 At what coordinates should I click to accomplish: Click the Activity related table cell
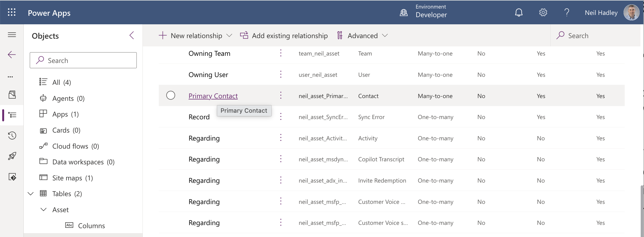pos(368,138)
